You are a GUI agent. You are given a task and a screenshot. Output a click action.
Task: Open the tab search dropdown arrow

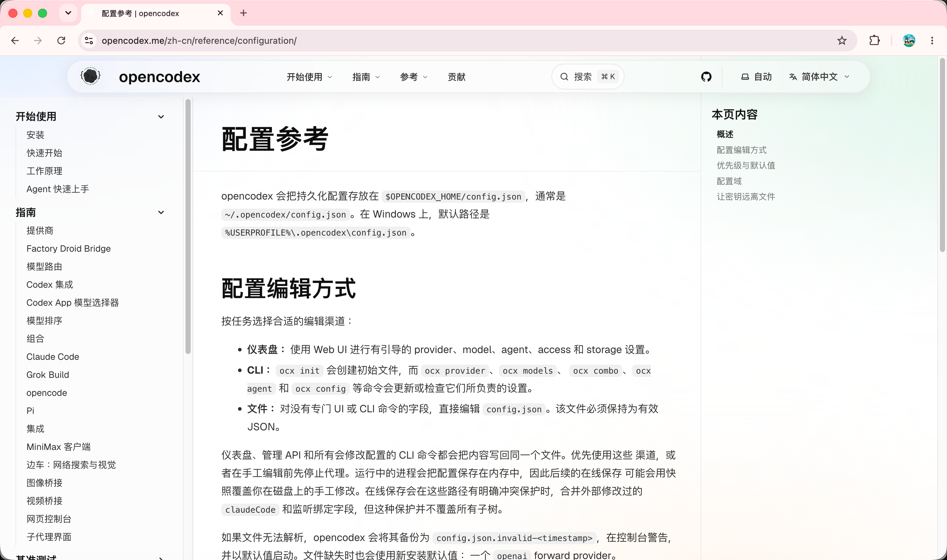click(68, 13)
